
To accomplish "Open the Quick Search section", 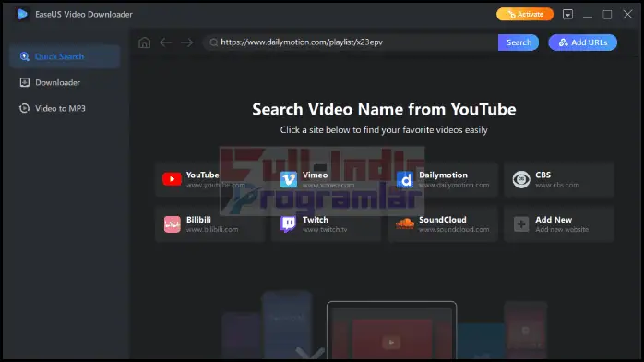I will tap(65, 56).
